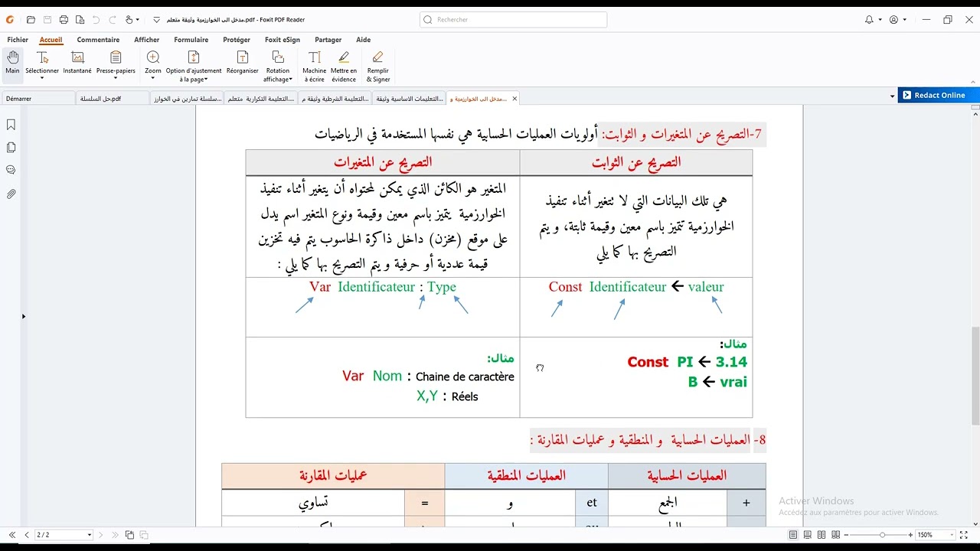
Task: Click the Zoom magnifier icon
Action: click(x=153, y=57)
